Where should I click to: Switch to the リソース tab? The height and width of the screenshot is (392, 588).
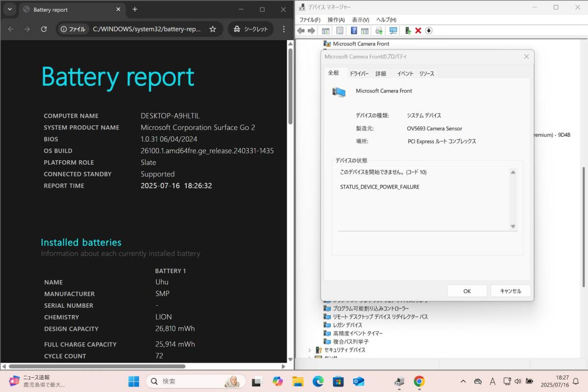click(426, 73)
